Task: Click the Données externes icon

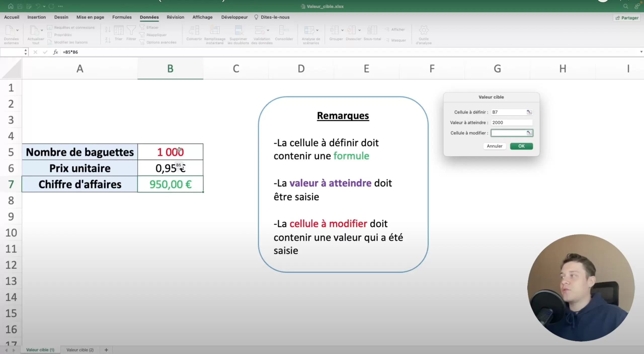Action: click(x=10, y=30)
